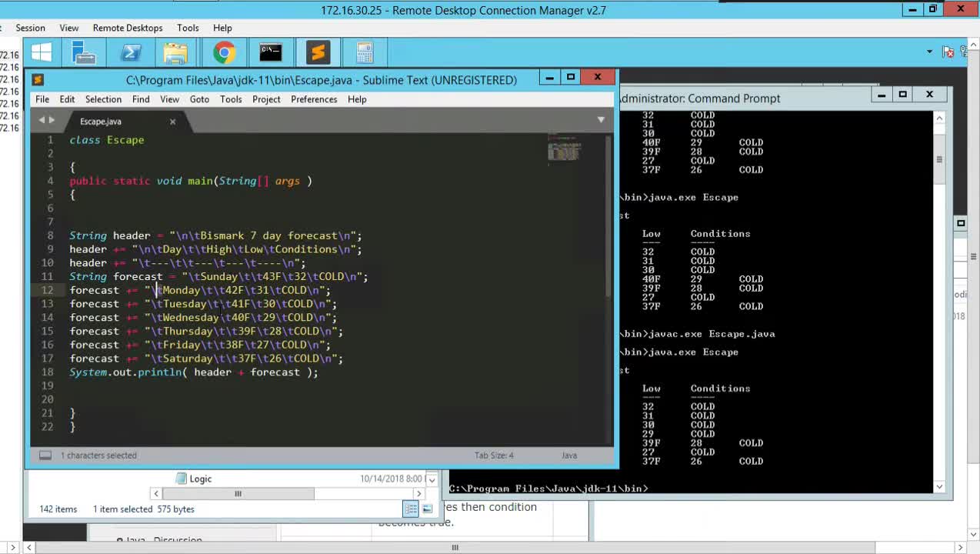Viewport: 980px width, 554px height.
Task: Launch Calculator from the taskbar
Action: tap(364, 52)
